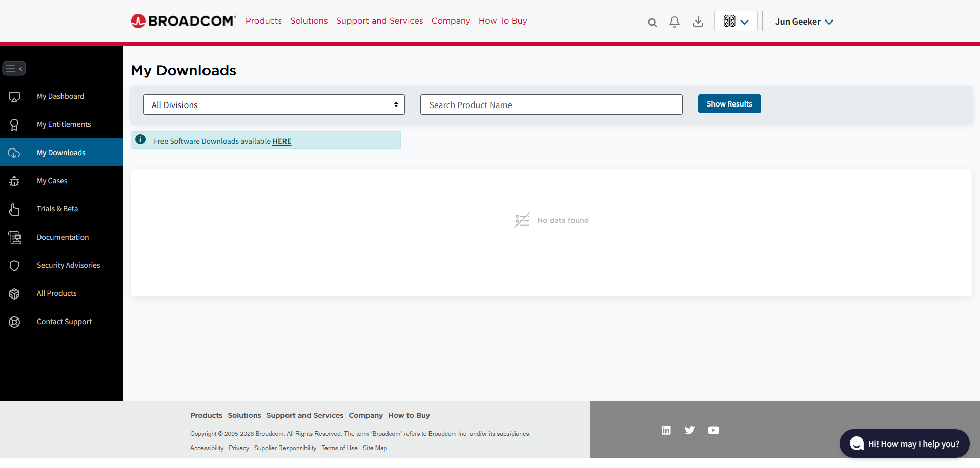Open Documentation from sidebar

click(x=63, y=237)
